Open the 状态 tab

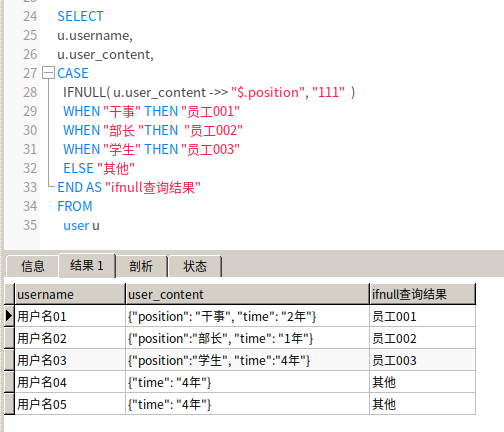[195, 266]
